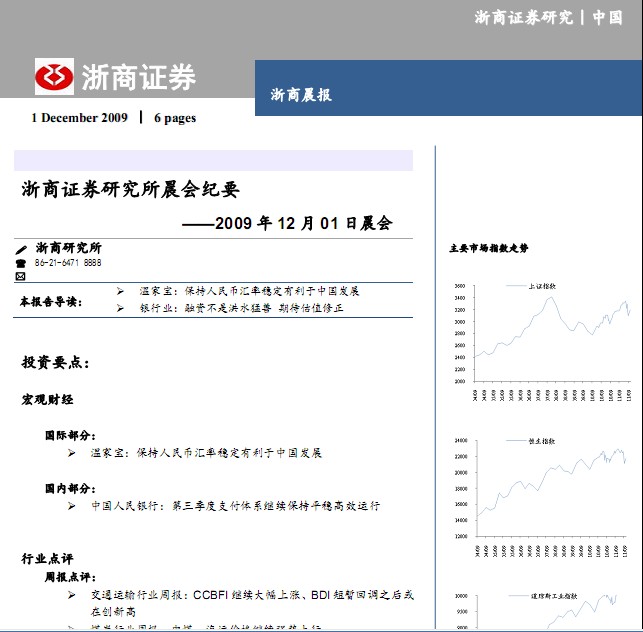Click the envelope email icon
643x632 pixels.
[21, 276]
